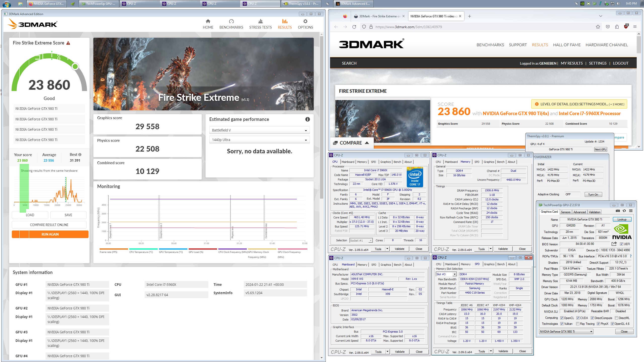Click the RUN AGAIN button
This screenshot has height=362, width=644.
point(50,234)
